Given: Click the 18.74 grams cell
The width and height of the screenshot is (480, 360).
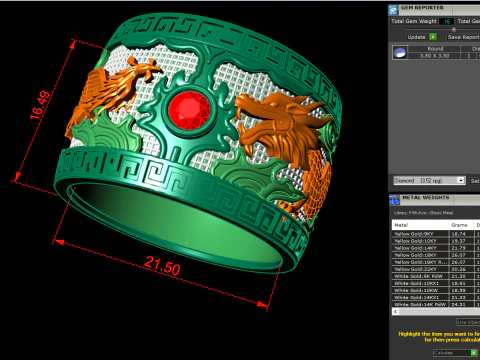Looking at the screenshot, I should (x=461, y=234).
